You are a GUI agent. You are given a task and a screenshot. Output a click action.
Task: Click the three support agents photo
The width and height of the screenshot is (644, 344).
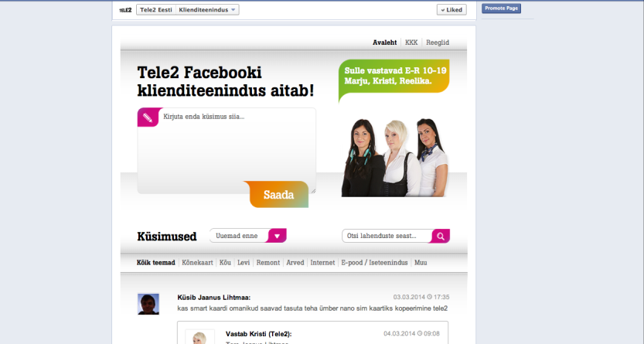tap(395, 158)
